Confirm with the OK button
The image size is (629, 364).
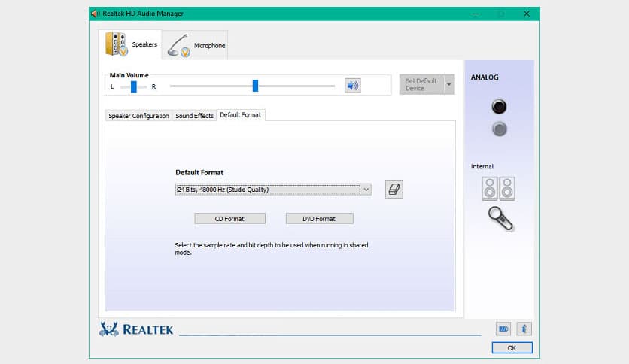[512, 348]
